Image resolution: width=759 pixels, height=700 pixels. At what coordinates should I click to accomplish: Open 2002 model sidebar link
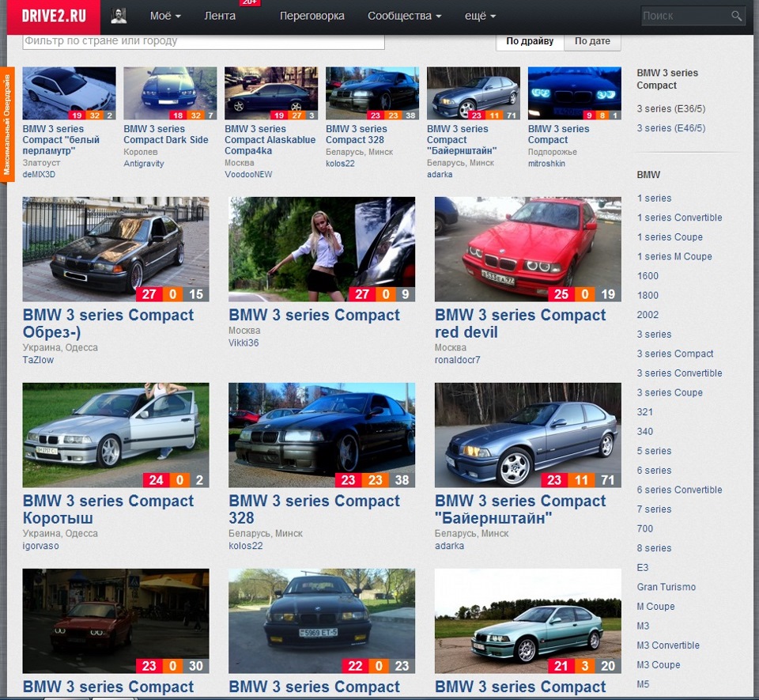pyautogui.click(x=648, y=315)
